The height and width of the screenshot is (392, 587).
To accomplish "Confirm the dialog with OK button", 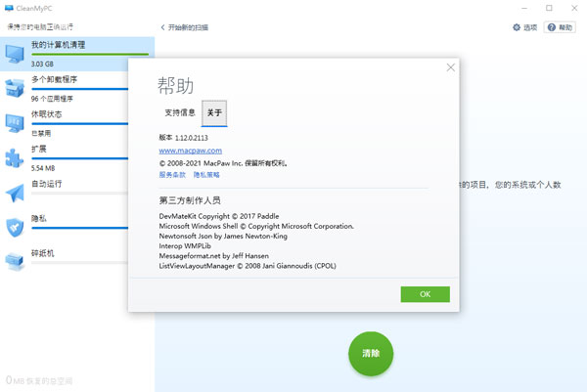I will click(x=426, y=294).
